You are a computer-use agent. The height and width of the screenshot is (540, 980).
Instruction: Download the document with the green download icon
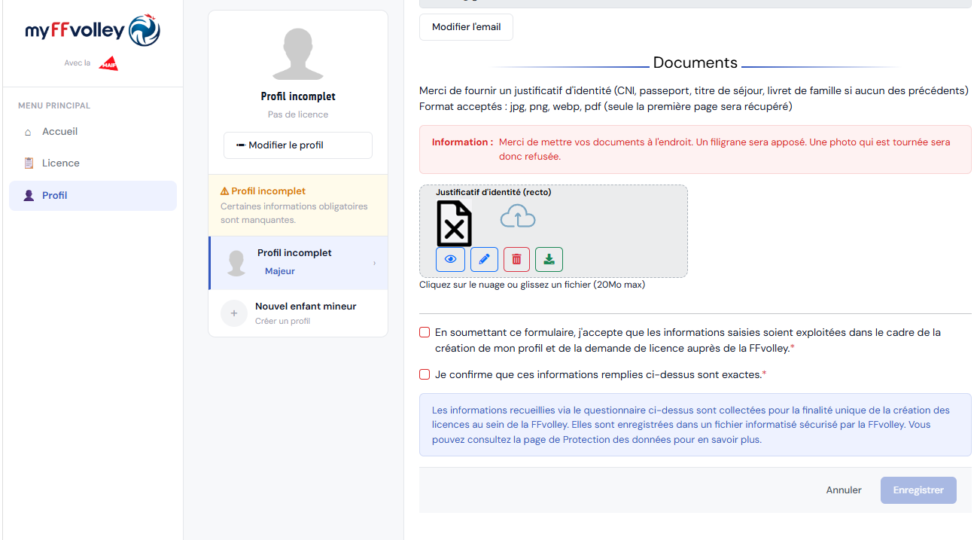[x=549, y=259]
